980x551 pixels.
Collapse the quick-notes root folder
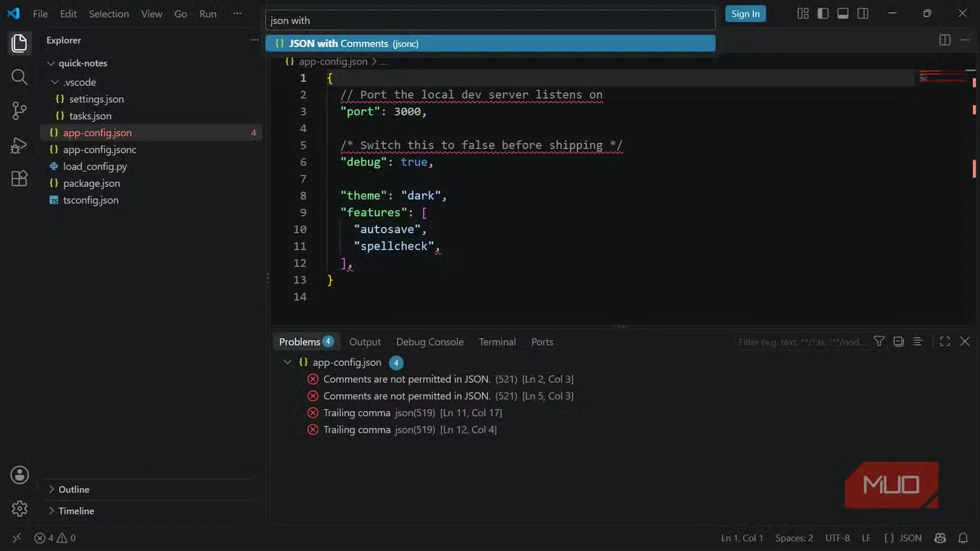(51, 63)
